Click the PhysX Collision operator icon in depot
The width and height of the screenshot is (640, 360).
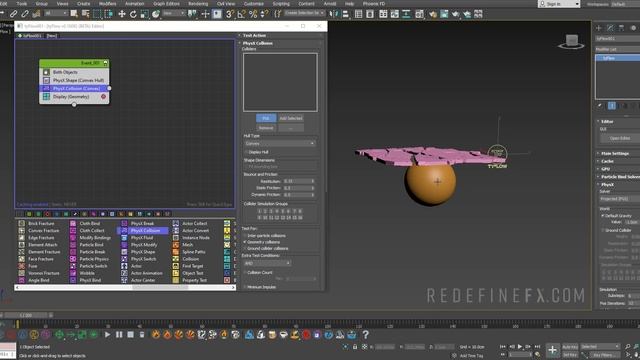coord(124,231)
